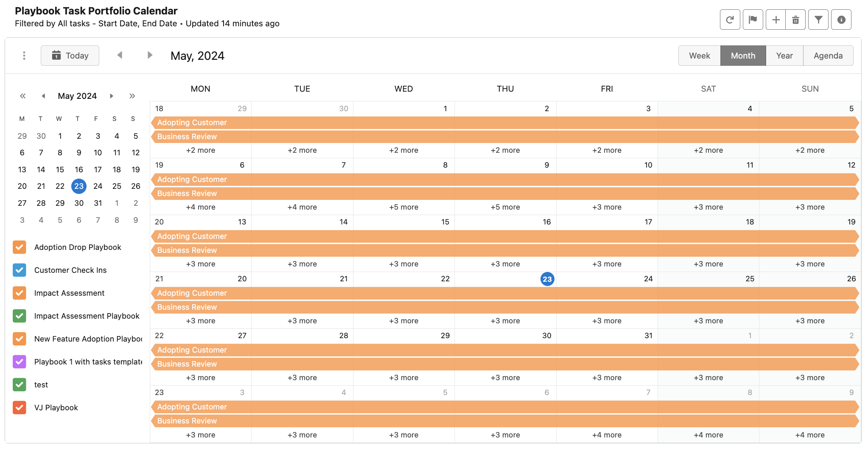Click the refresh calendar icon
This screenshot has height=454, width=868.
coord(730,20)
